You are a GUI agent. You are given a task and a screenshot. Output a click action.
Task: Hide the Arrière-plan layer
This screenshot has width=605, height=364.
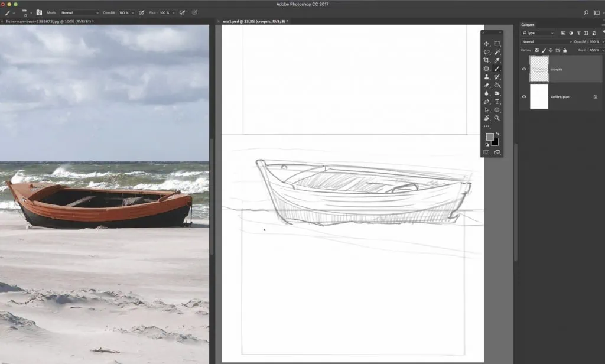click(x=524, y=96)
